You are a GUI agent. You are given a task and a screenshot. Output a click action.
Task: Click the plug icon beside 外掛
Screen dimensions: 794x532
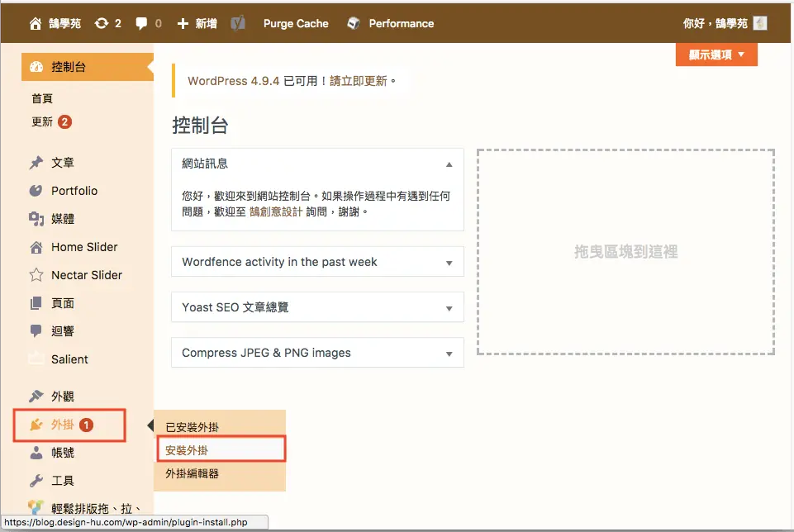coord(36,425)
